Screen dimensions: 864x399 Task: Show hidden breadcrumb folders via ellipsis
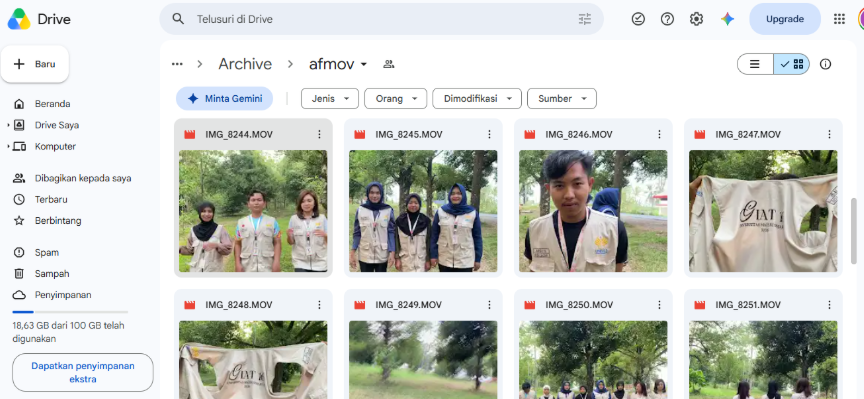click(x=177, y=64)
